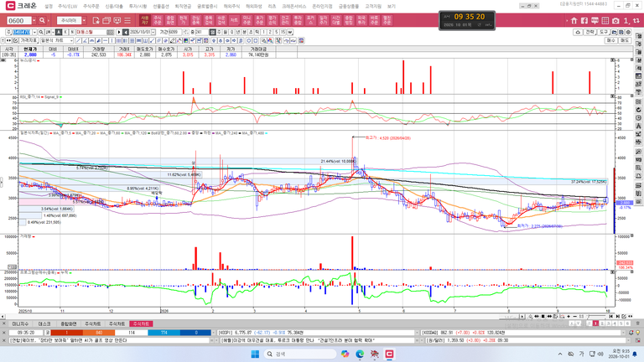
Task: Click the 매수 buy button
Action: [x=610, y=40]
